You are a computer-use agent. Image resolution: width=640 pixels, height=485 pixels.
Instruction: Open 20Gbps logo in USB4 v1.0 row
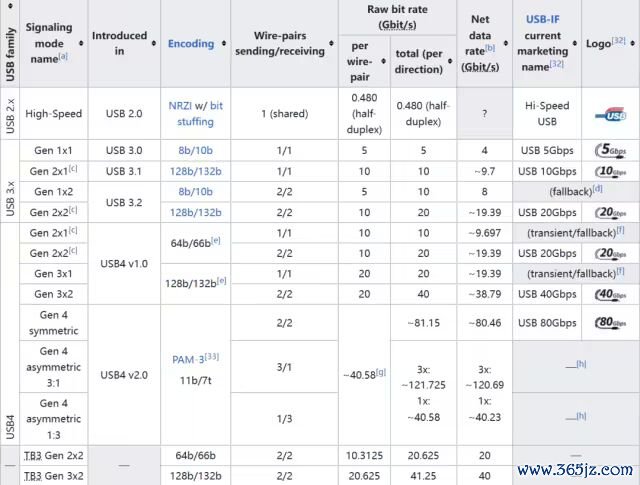tap(610, 254)
